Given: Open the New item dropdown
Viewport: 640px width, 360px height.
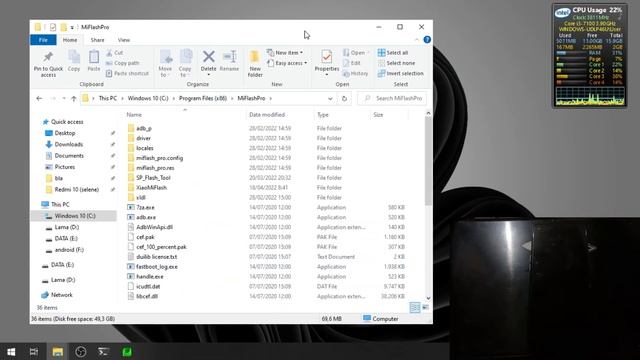Looking at the screenshot, I should [x=285, y=53].
